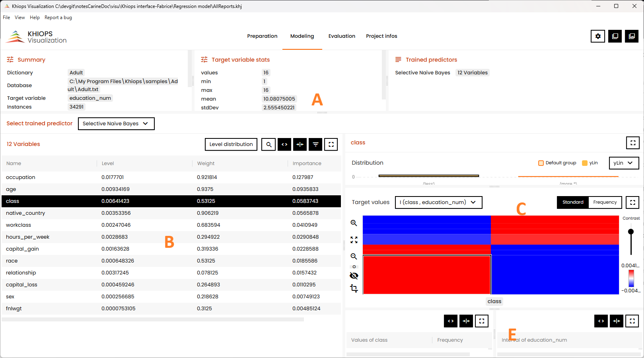Click the 12 Variables badge
Image resolution: width=644 pixels, height=358 pixels.
click(473, 73)
